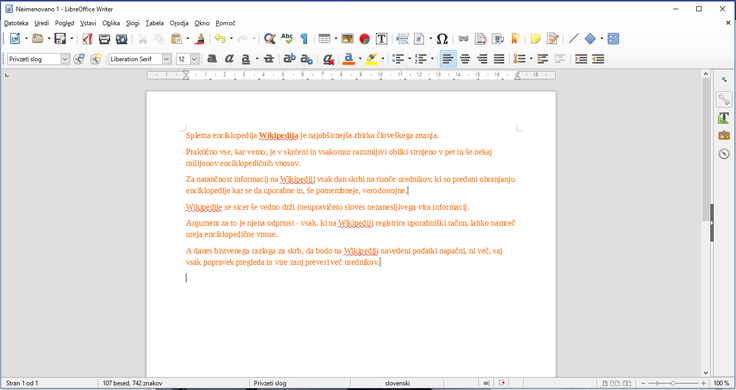Screen dimensions: 736x390
Task: Expand the font color dropdown arrow
Action: coord(360,59)
